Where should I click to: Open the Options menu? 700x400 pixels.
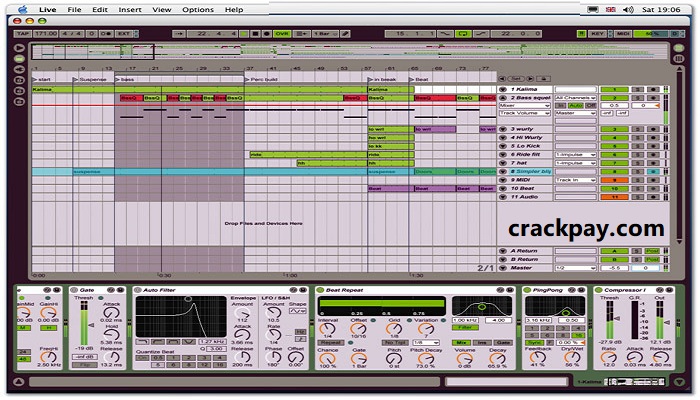point(198,9)
